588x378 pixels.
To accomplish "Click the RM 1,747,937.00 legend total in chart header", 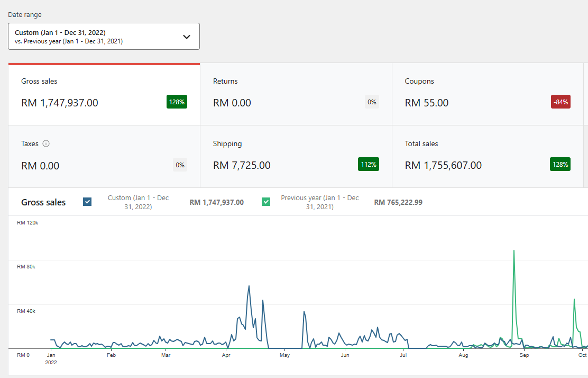I will click(216, 202).
